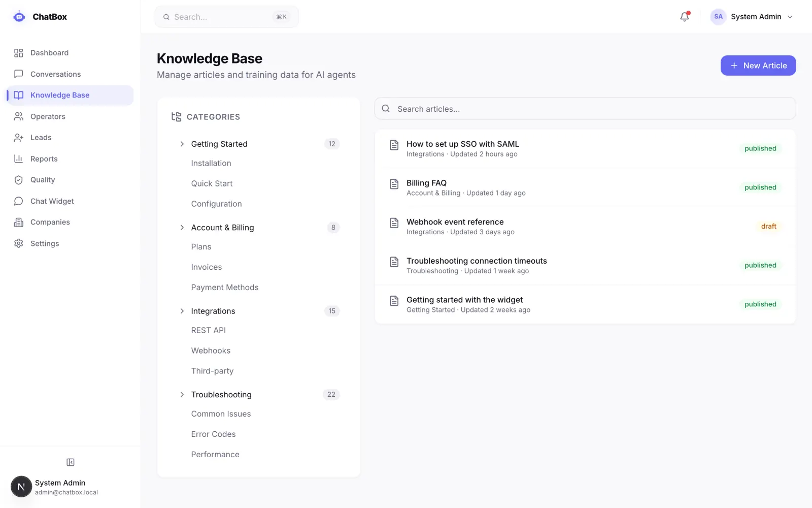Click document icon for Webhook event reference
812x508 pixels.
tap(394, 223)
